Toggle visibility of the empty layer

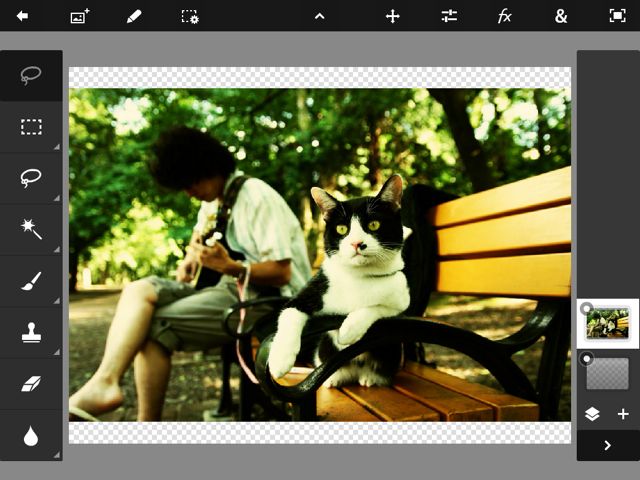pos(587,359)
